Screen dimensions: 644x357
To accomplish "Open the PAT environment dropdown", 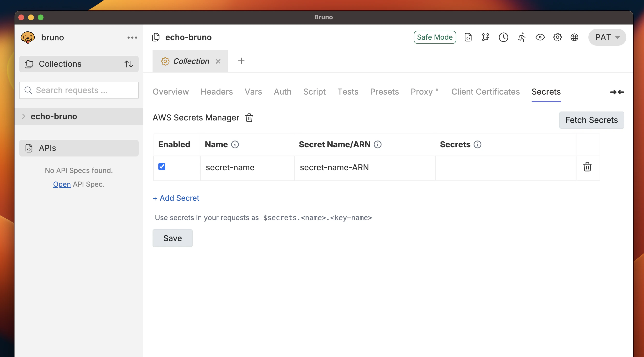I will coord(607,37).
